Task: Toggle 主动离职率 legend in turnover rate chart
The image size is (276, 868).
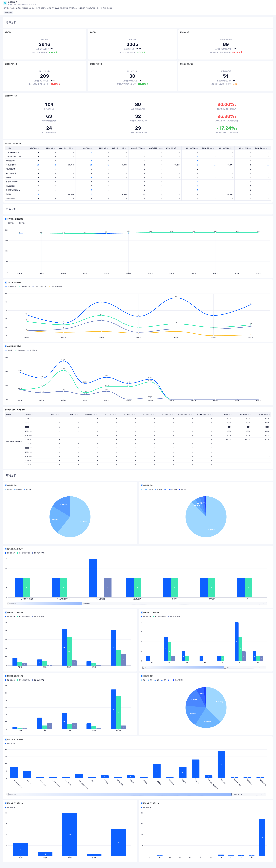Action: coord(20,350)
